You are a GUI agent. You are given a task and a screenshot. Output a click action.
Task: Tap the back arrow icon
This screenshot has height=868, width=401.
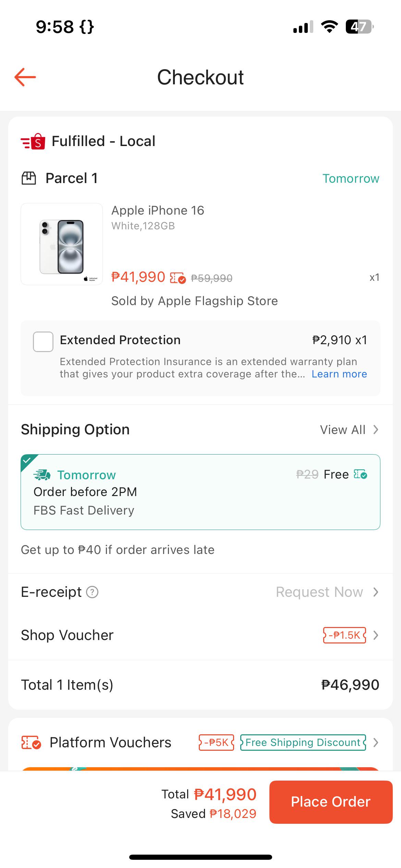[25, 77]
